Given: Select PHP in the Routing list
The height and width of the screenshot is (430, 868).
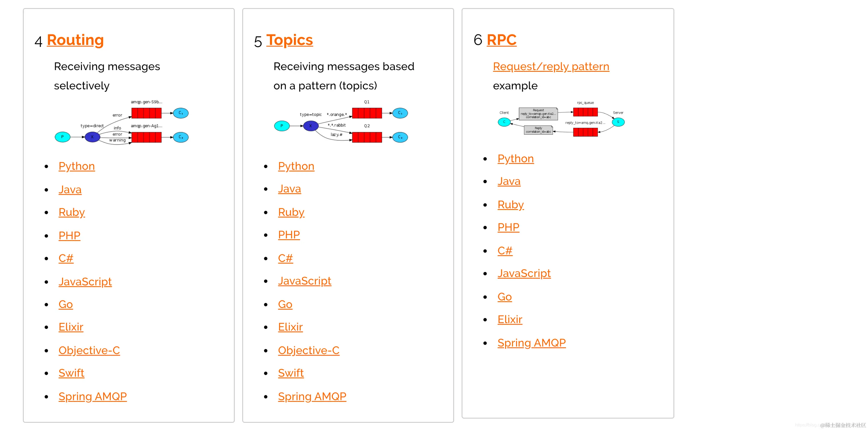Looking at the screenshot, I should (x=69, y=236).
